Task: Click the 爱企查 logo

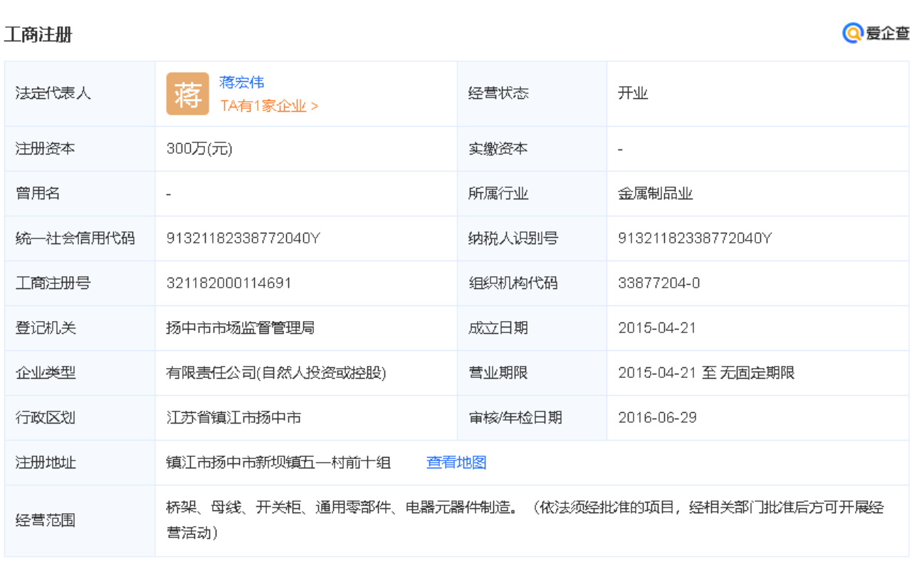Action: [x=876, y=33]
